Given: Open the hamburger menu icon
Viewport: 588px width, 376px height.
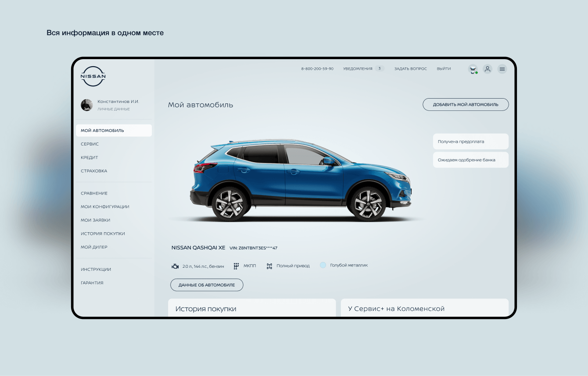Looking at the screenshot, I should click(x=502, y=69).
